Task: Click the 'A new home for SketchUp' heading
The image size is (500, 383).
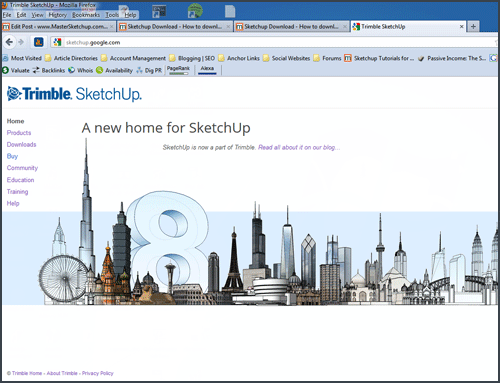Action: click(166, 128)
